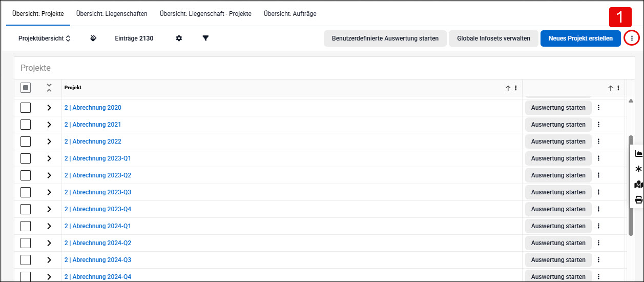Open Projekt column options menu

[516, 88]
